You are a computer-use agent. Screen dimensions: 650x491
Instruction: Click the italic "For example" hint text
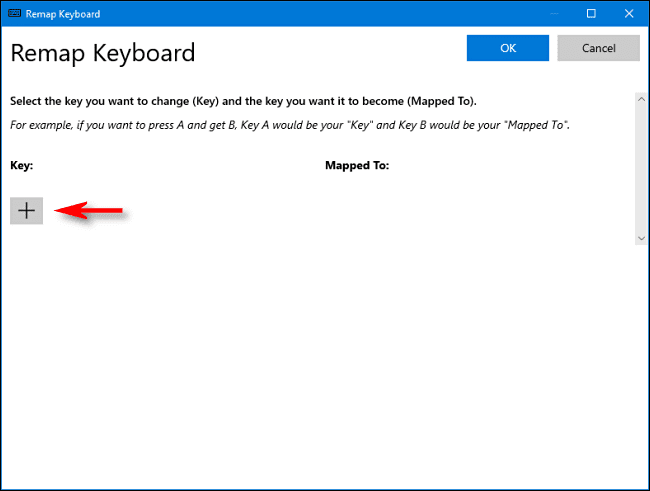[x=290, y=125]
